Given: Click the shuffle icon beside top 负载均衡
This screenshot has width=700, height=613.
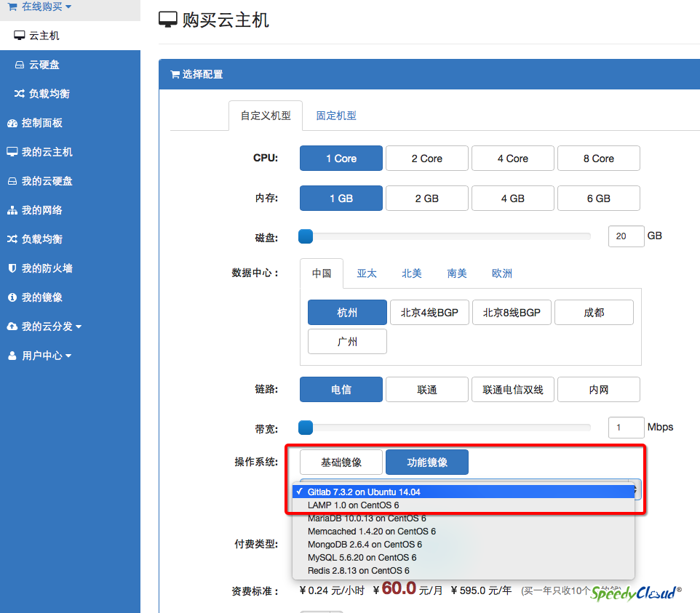Looking at the screenshot, I should tap(19, 93).
